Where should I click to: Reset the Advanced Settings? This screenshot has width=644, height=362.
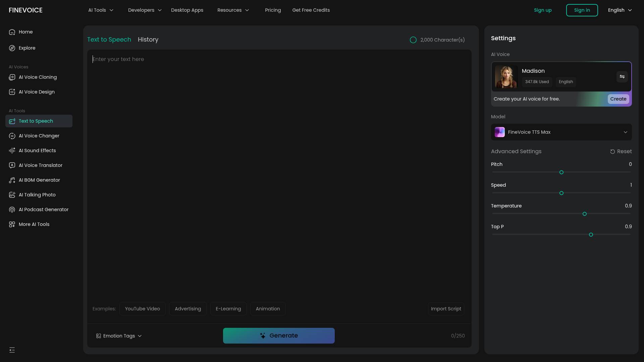click(x=621, y=152)
